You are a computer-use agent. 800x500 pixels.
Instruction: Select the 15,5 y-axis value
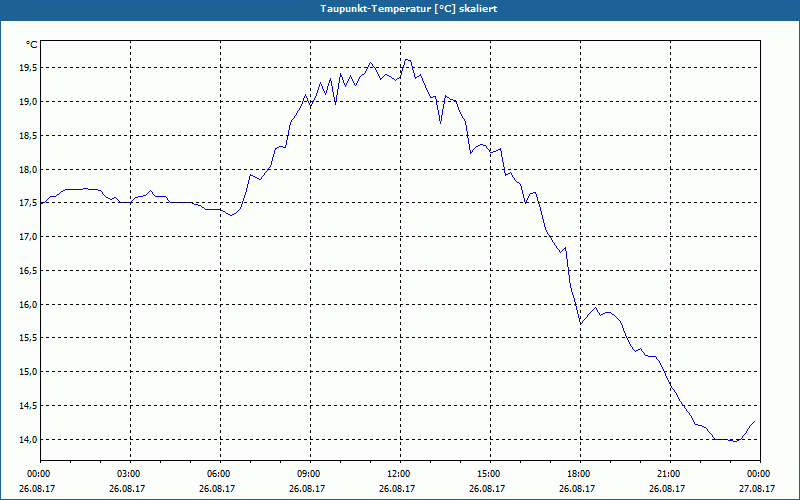coord(29,338)
